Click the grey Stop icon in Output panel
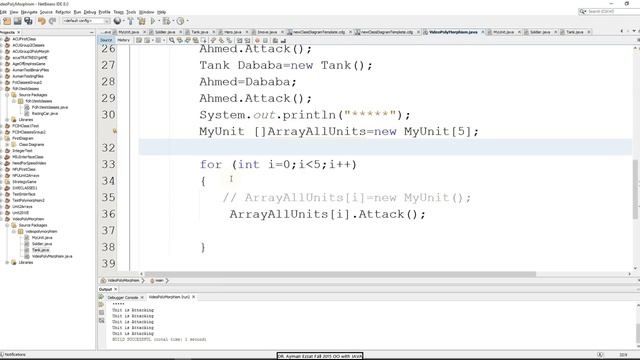640x360 pixels. [101, 313]
